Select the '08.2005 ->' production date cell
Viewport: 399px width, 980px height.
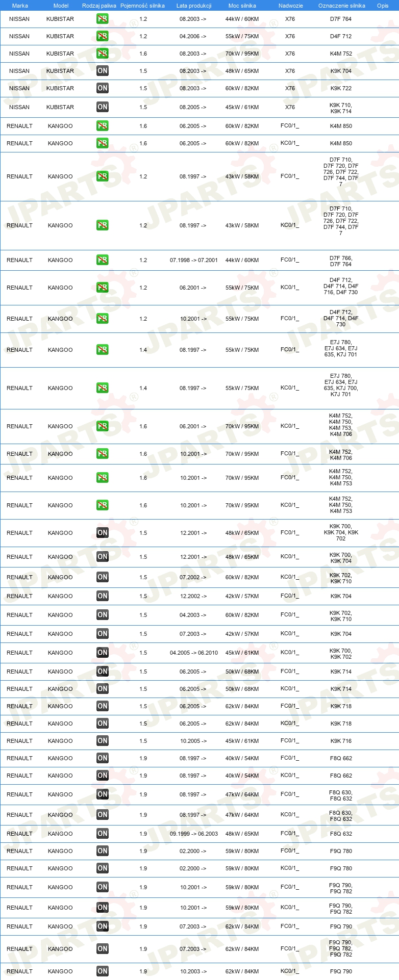coord(193,107)
